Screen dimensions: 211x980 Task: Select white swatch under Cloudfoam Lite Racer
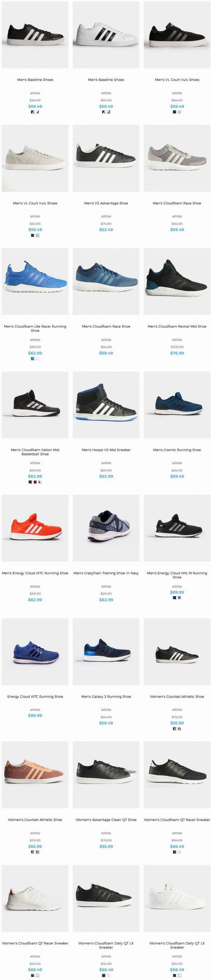coord(37,359)
